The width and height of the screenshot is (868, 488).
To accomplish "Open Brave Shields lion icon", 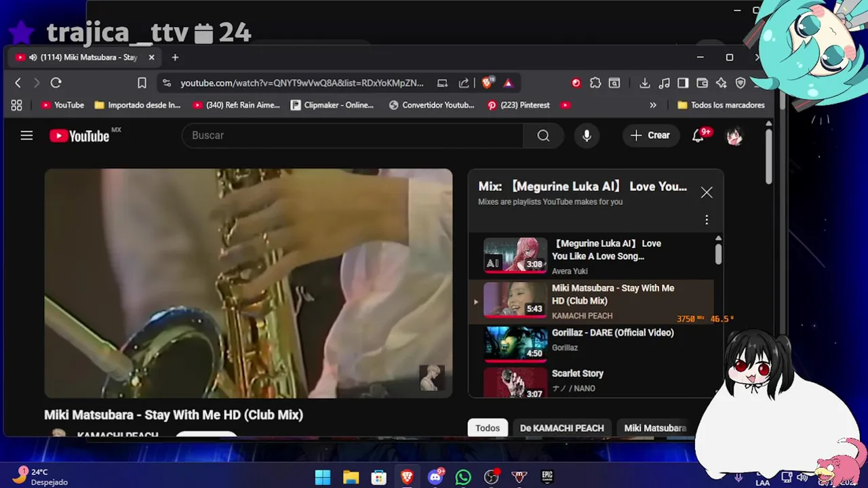I will [487, 83].
